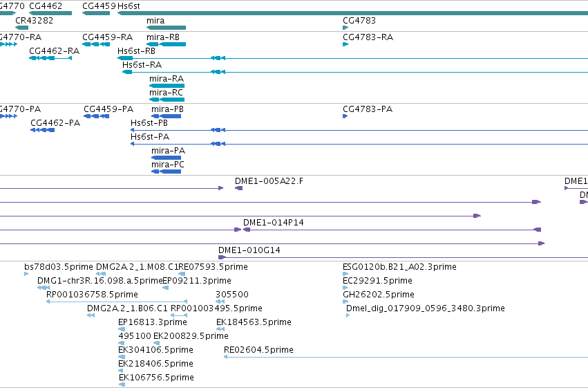Open the CG4459 gene entry
The width and height of the screenshot is (588, 388).
tap(96, 13)
